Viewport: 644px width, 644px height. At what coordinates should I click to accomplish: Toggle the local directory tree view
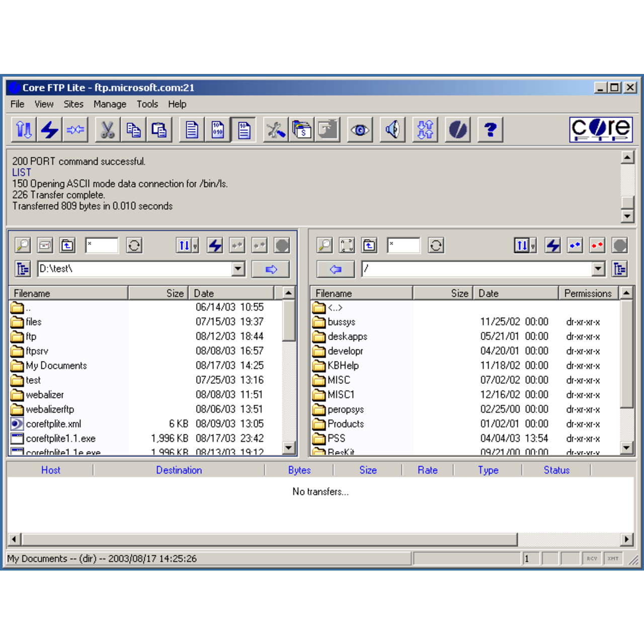(x=23, y=269)
